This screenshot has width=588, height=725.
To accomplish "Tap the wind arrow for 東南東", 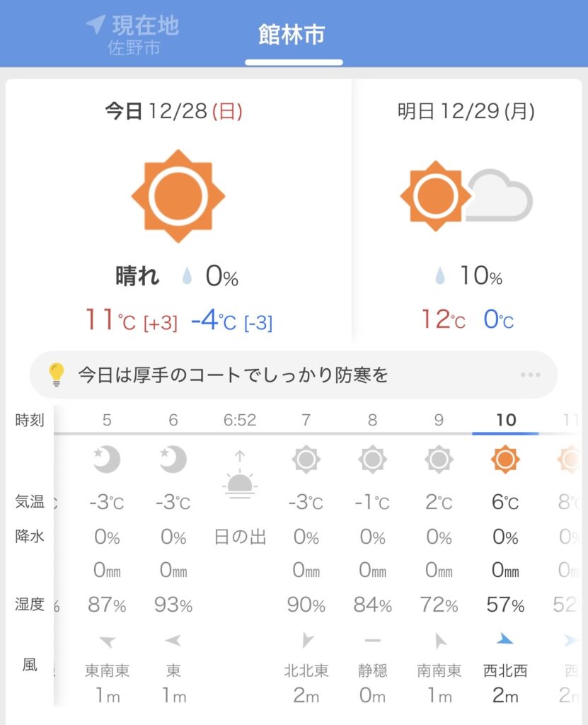I will [107, 642].
